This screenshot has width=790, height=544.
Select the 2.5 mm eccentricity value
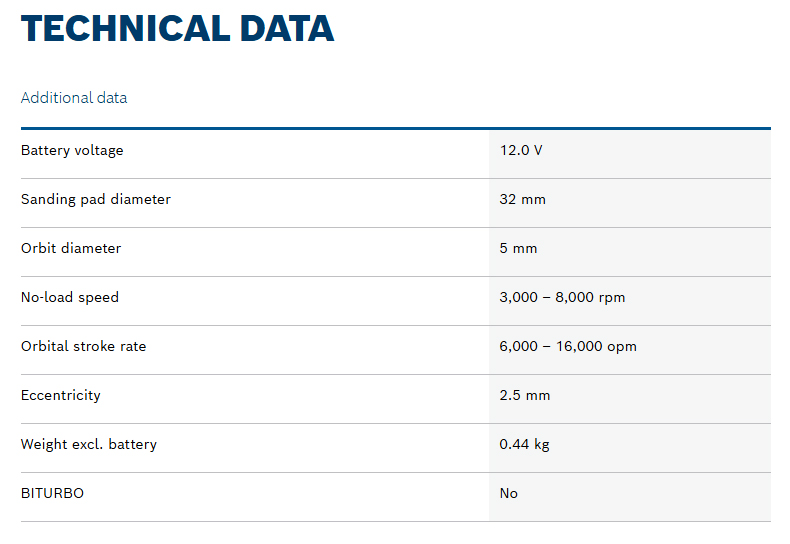[525, 396]
